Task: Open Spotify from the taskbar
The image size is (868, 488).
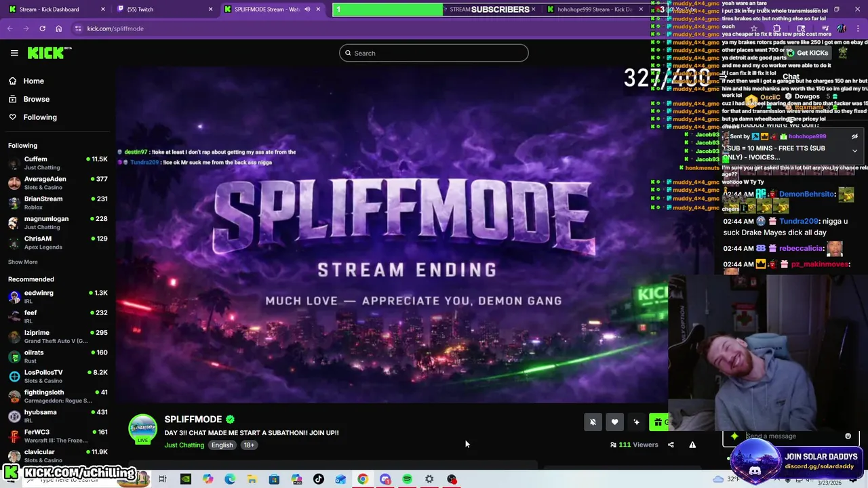Action: click(407, 479)
